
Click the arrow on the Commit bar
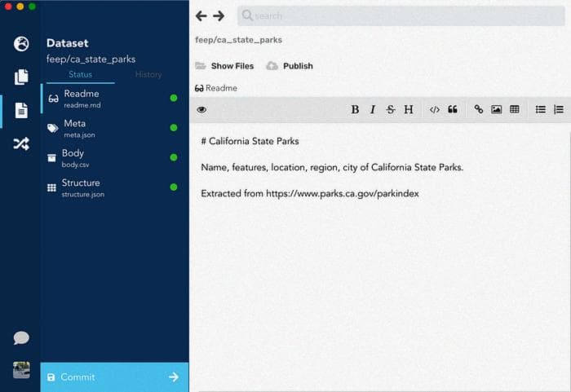pyautogui.click(x=174, y=377)
